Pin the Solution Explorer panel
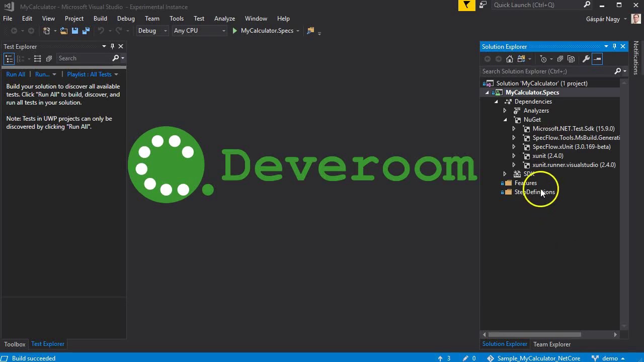 coord(614,46)
